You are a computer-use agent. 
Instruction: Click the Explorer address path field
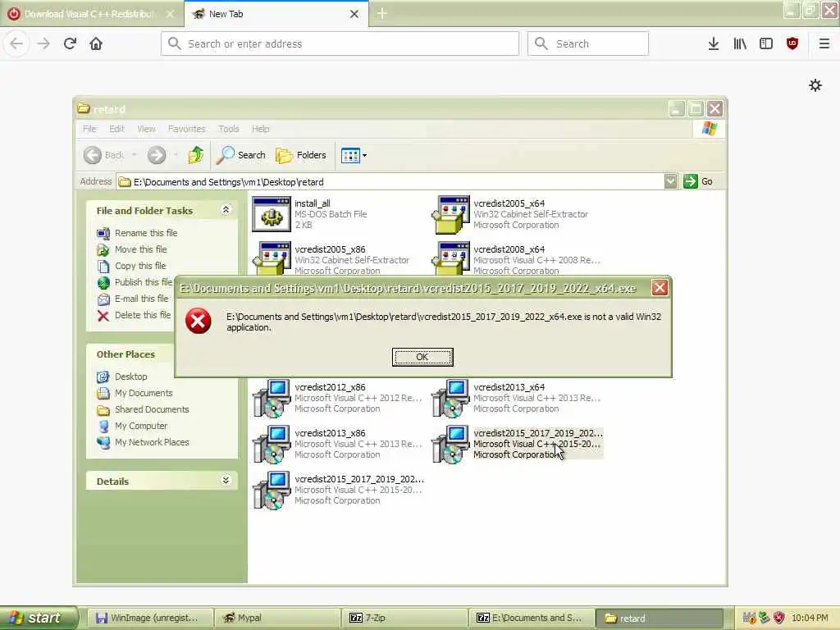390,181
